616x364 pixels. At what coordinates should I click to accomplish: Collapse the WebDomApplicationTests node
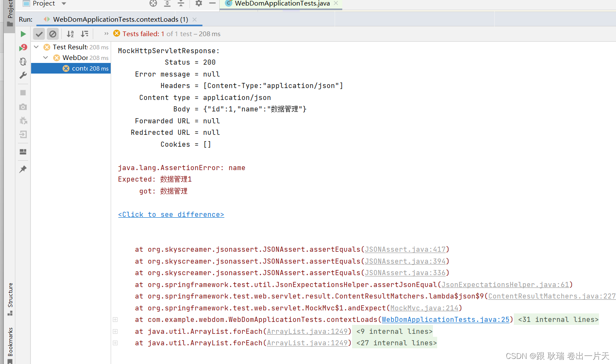[x=46, y=57]
